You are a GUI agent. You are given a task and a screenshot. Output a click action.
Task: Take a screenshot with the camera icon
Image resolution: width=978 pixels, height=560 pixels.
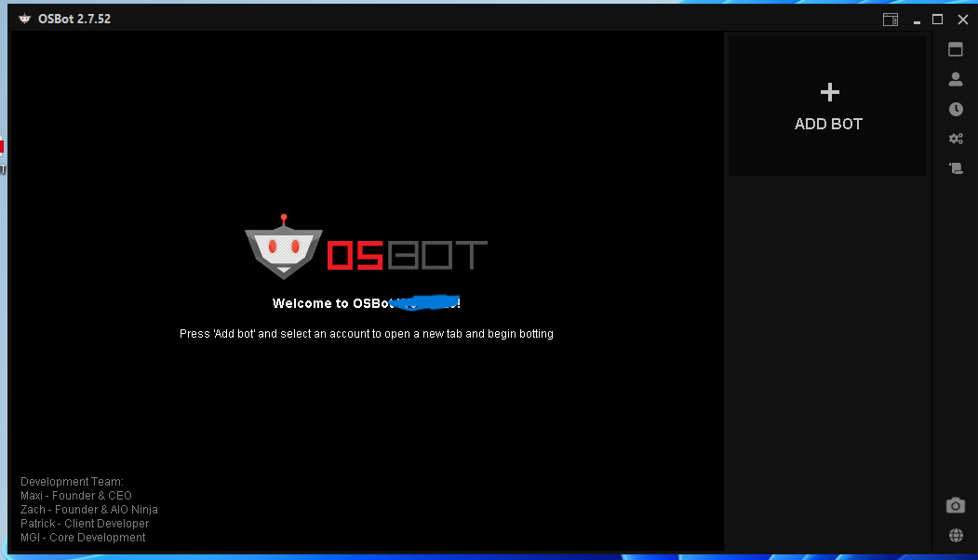[x=956, y=505]
